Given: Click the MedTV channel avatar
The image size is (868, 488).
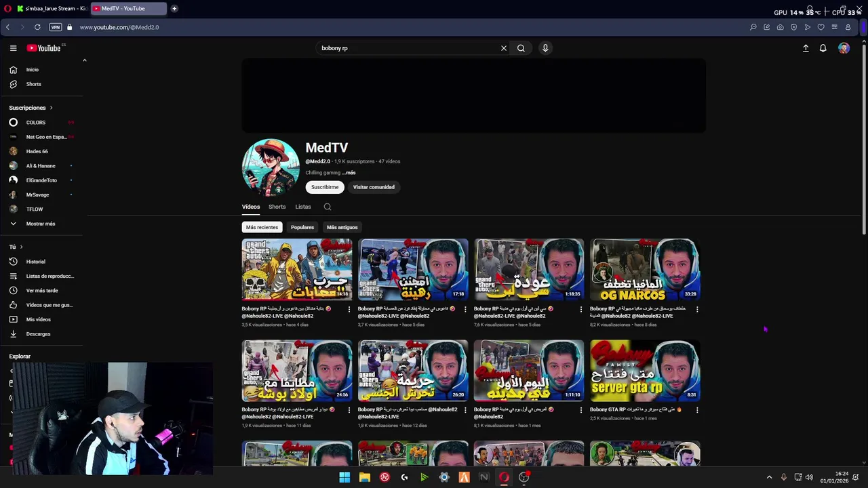Looking at the screenshot, I should [271, 167].
